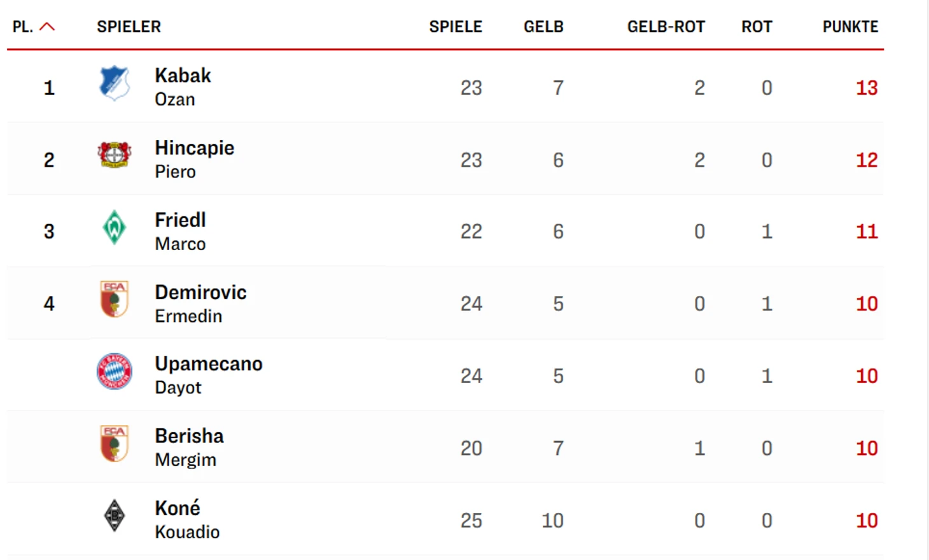Screen dimensions: 929x560
Task: Click the Bayern München crest beside Upamecano
Action: (115, 372)
